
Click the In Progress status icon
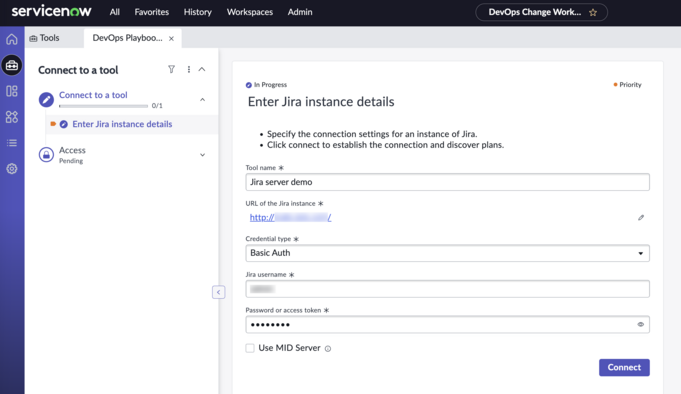coord(248,85)
